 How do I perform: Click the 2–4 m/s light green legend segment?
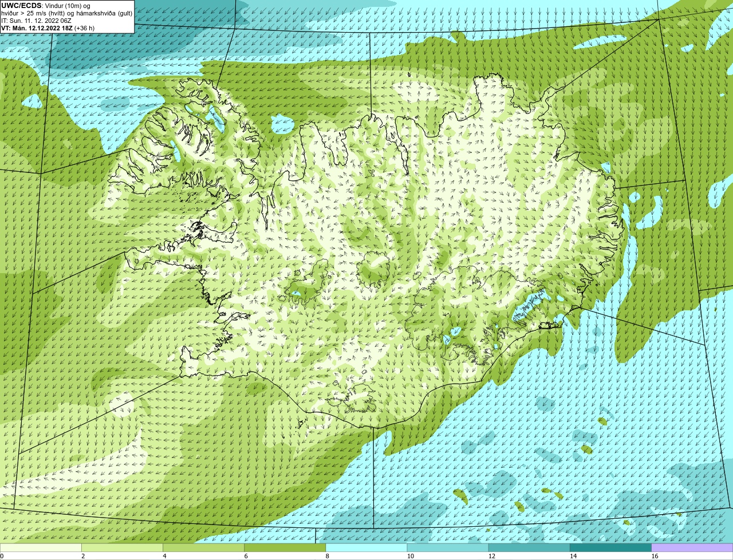click(x=122, y=548)
